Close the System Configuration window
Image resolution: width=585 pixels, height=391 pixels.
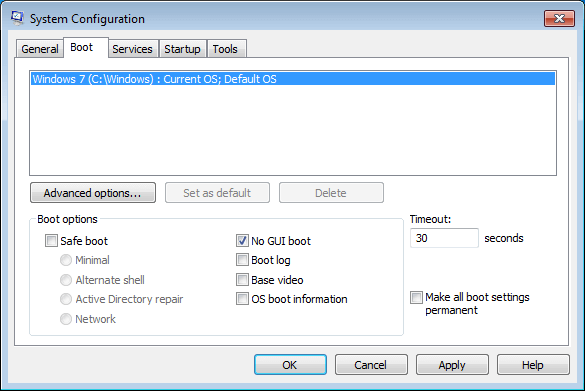(559, 18)
